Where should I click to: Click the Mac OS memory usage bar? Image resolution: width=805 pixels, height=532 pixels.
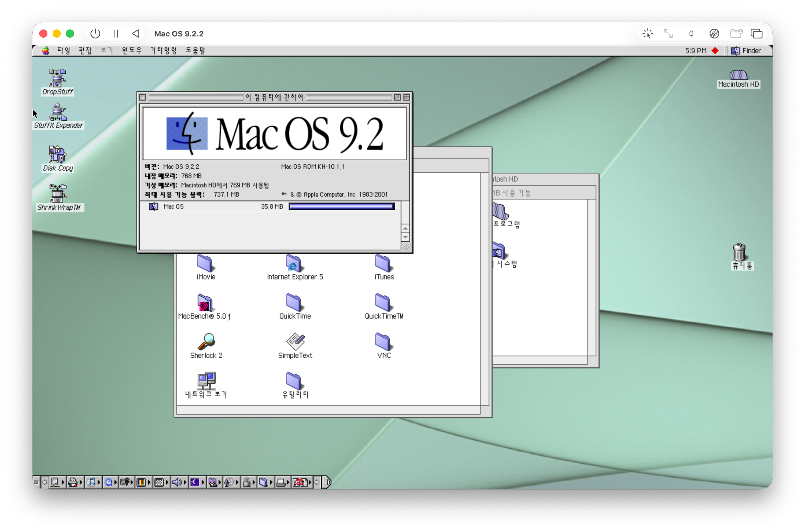tap(341, 206)
